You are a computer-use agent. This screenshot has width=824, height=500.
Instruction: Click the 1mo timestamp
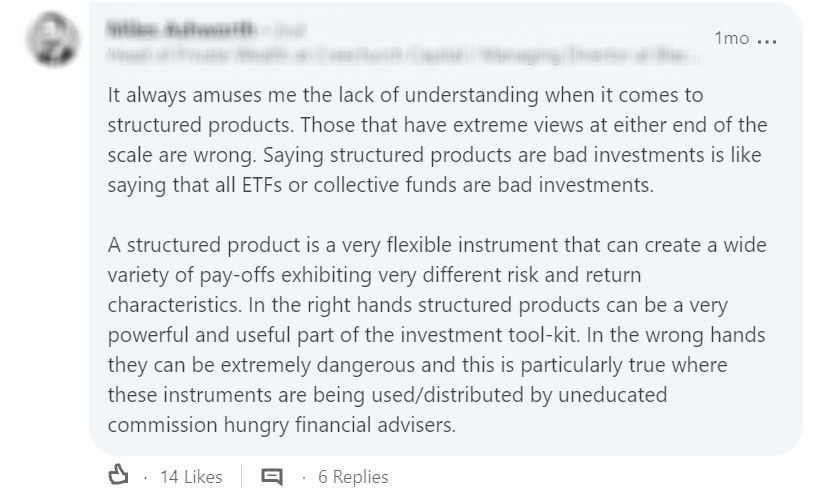[731, 38]
